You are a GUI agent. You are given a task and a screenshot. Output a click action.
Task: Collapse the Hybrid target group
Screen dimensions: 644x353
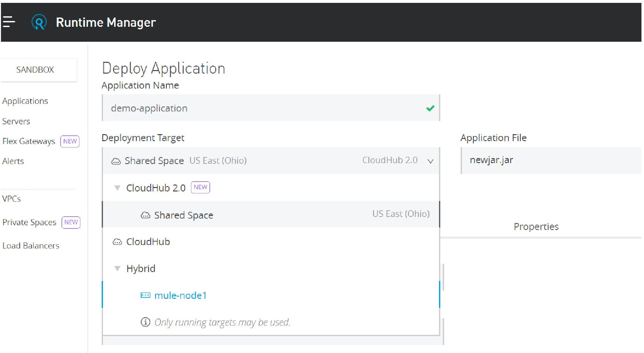pos(117,269)
